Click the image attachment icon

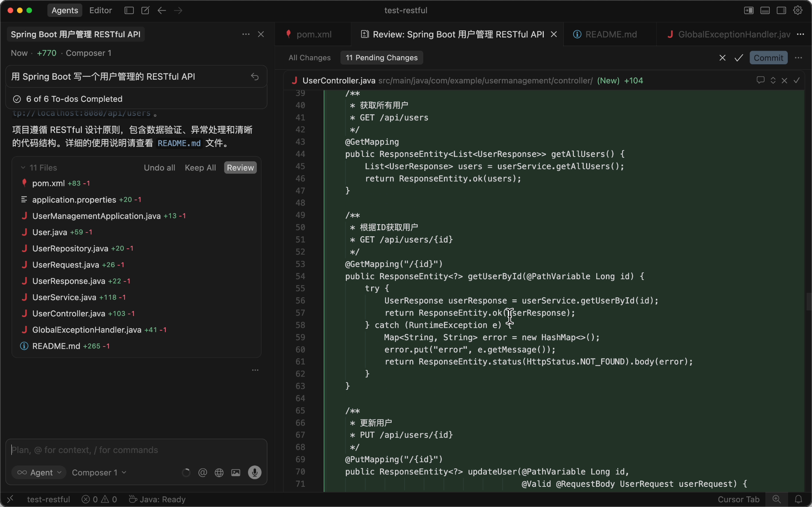[x=236, y=472]
